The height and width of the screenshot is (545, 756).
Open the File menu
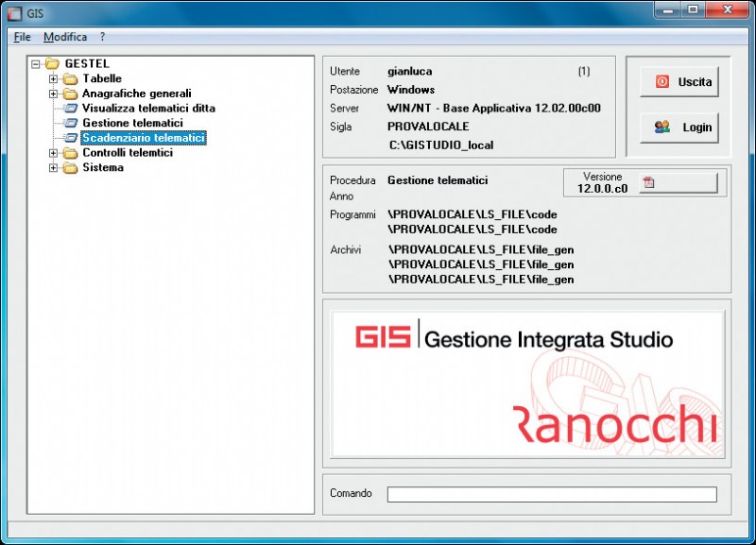22,37
